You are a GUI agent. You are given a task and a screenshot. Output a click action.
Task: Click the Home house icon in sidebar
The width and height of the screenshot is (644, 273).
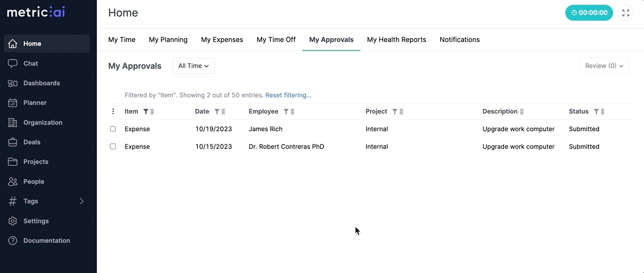tap(13, 44)
